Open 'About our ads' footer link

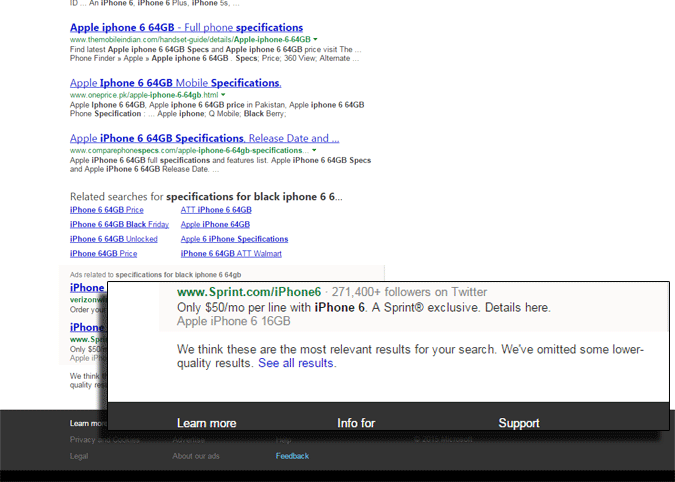tap(196, 456)
